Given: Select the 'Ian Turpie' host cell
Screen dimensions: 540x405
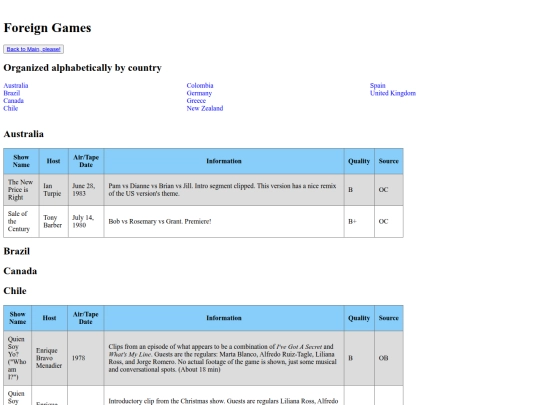Looking at the screenshot, I should [x=54, y=190].
